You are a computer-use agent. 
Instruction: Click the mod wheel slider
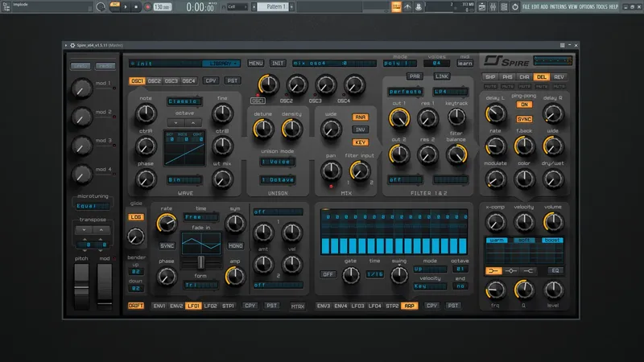(105, 286)
